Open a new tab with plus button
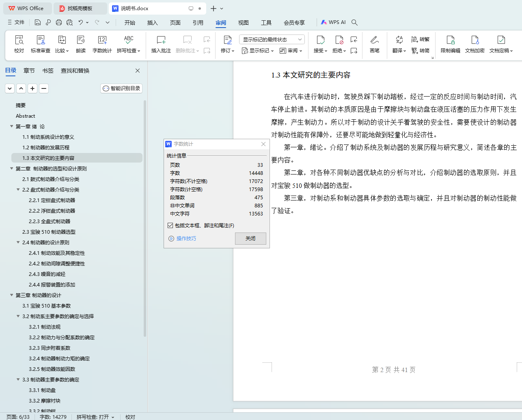 (214, 9)
